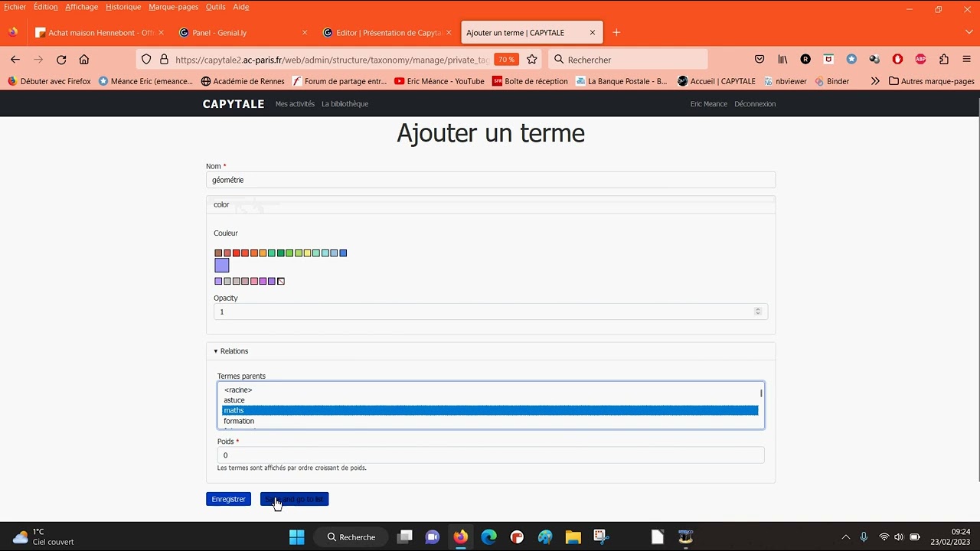Open the Outils menu
Viewport: 980px width, 551px height.
[x=215, y=7]
